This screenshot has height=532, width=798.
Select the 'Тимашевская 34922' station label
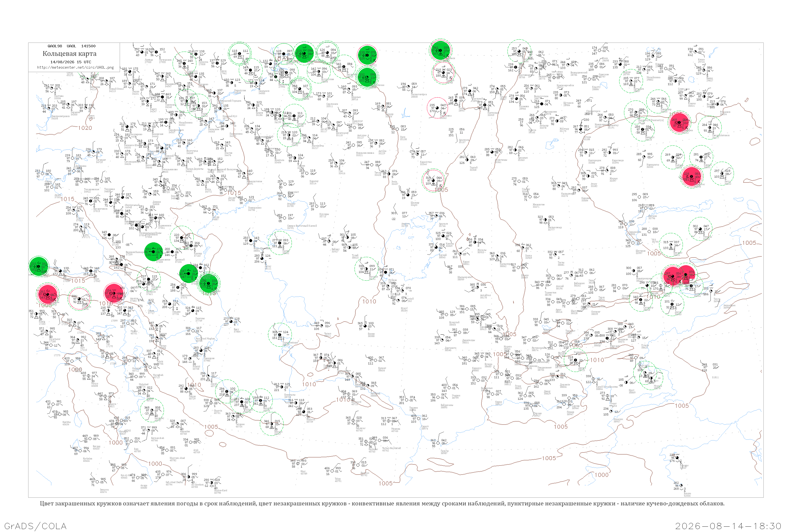[92, 191]
